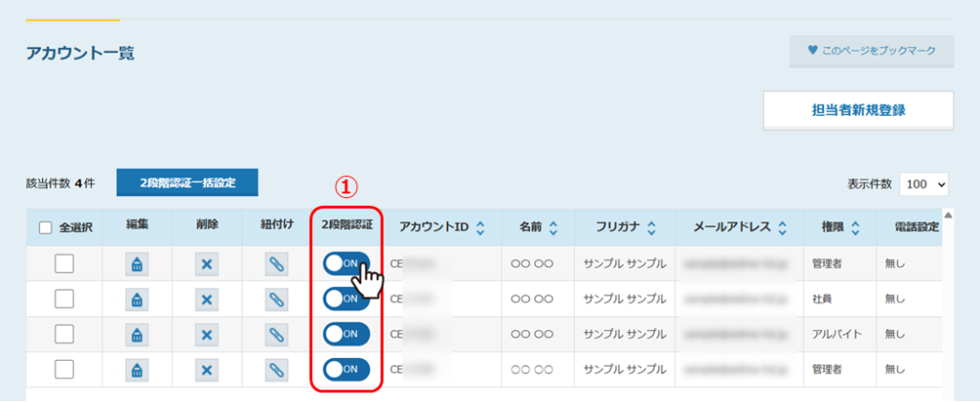Viewport: 980px width, 402px height.
Task: Select the checkbox for the アルバイト row
Action: pyautogui.click(x=64, y=334)
